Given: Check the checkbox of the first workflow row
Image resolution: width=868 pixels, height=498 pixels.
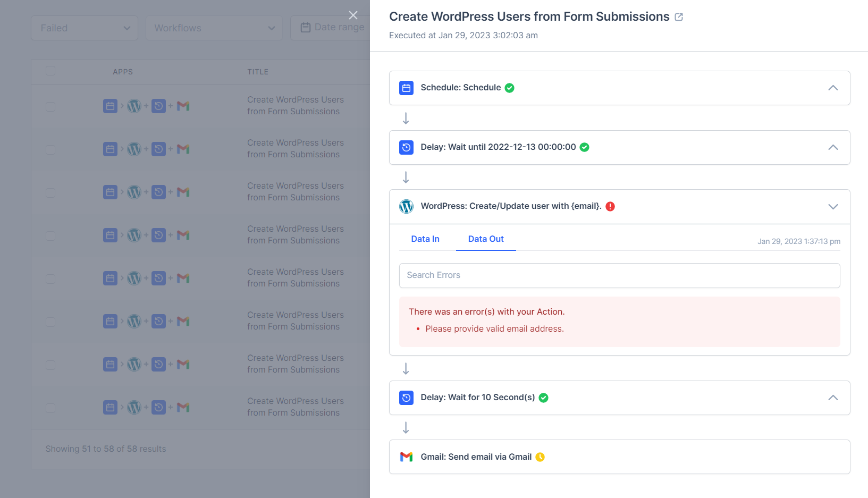Looking at the screenshot, I should point(50,106).
